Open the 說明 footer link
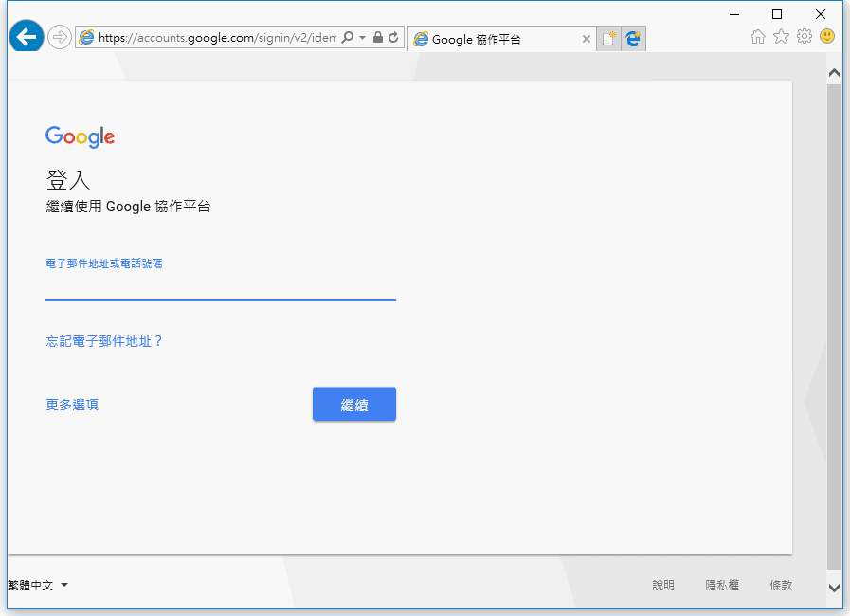 click(663, 585)
